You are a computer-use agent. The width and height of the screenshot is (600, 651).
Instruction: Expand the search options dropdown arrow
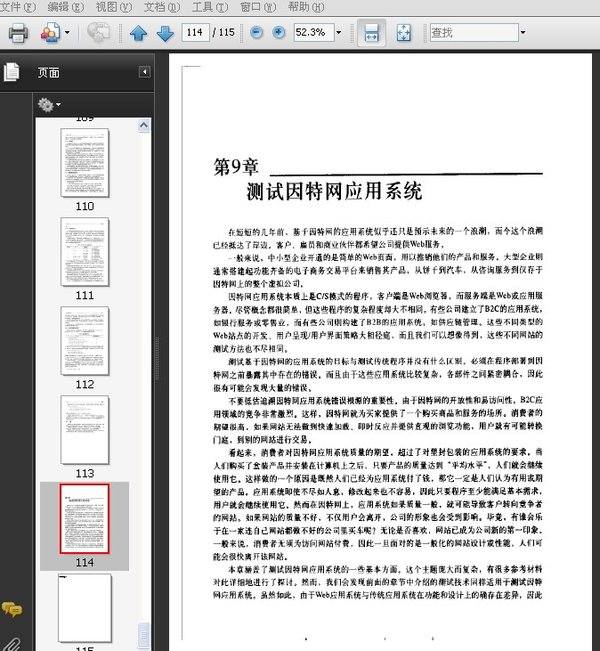(523, 32)
